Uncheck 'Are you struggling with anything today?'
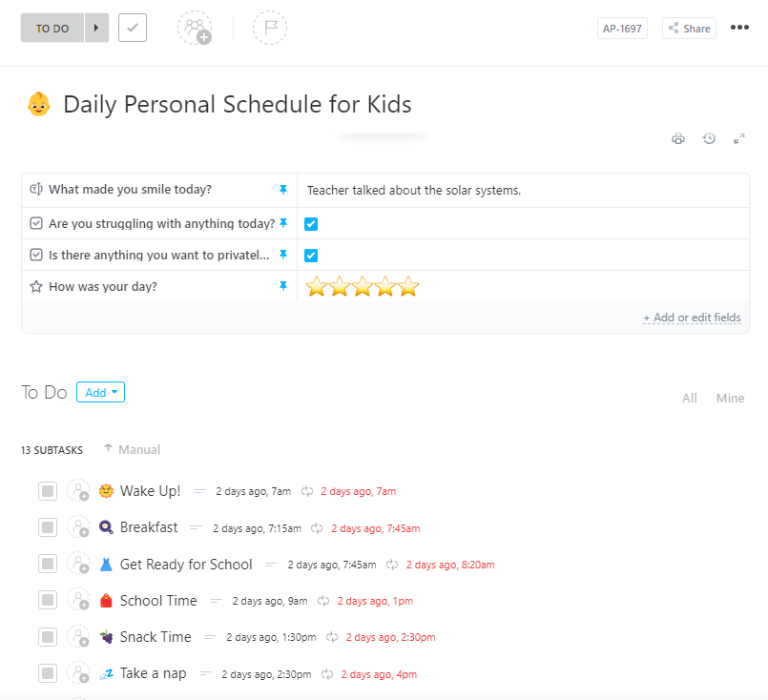768x700 pixels. [x=310, y=223]
